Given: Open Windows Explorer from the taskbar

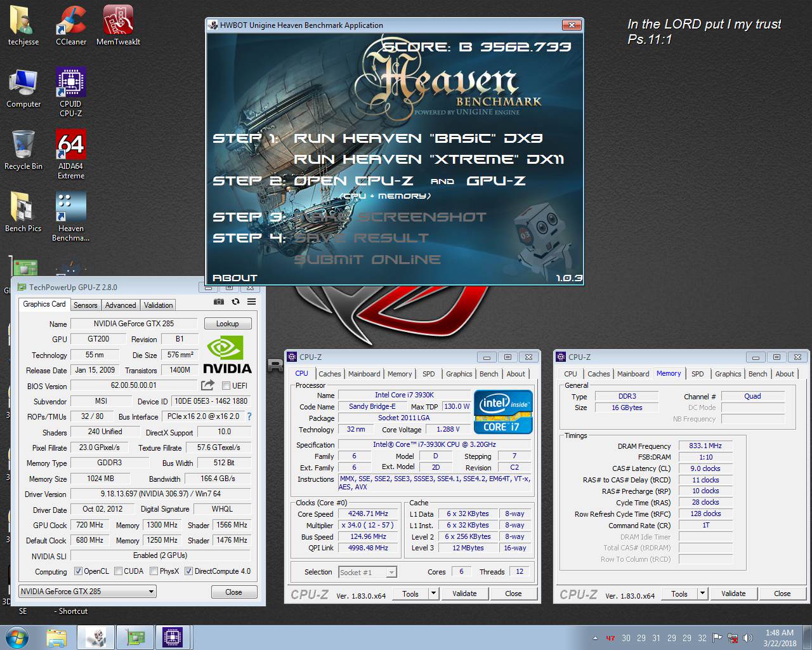Looking at the screenshot, I should pos(56,637).
